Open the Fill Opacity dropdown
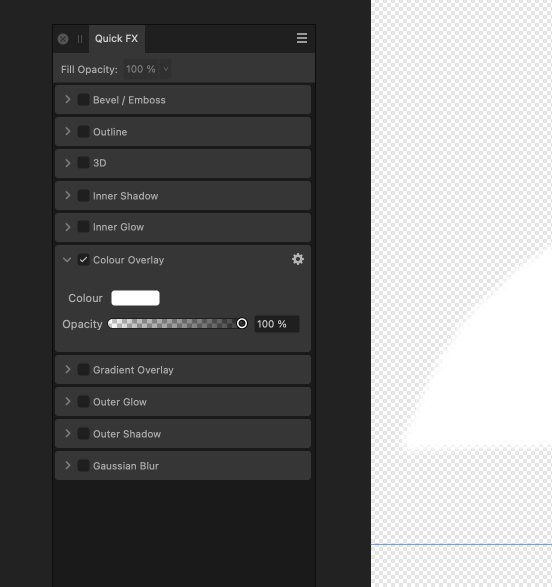The height and width of the screenshot is (587, 552). (147, 69)
